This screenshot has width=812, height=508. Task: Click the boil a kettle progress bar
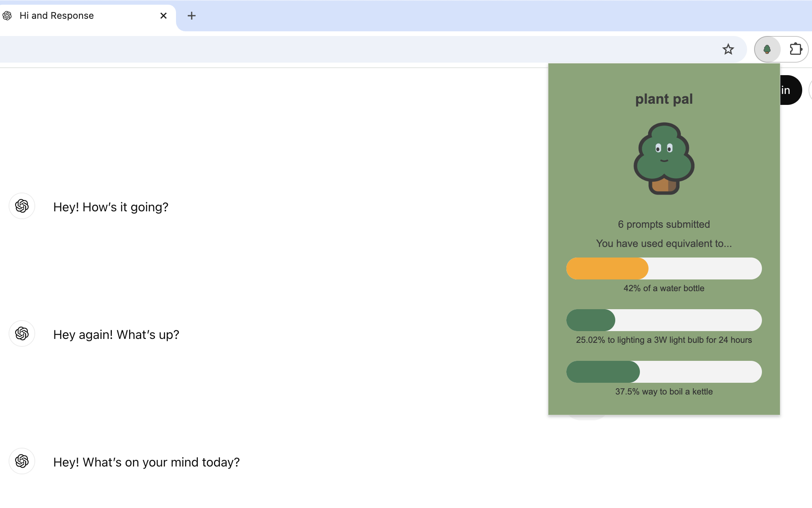click(x=664, y=372)
